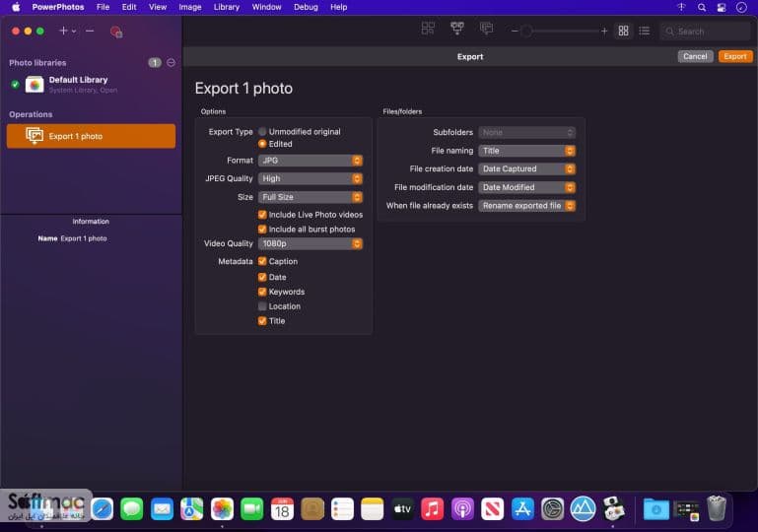This screenshot has width=758, height=532.
Task: Uncheck the Keywords metadata checkbox
Action: pos(262,292)
